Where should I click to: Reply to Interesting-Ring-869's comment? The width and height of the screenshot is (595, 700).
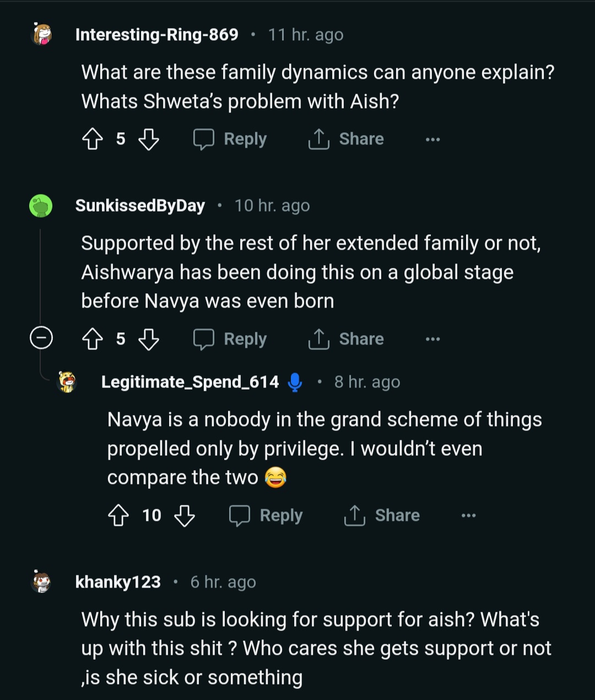coord(230,139)
